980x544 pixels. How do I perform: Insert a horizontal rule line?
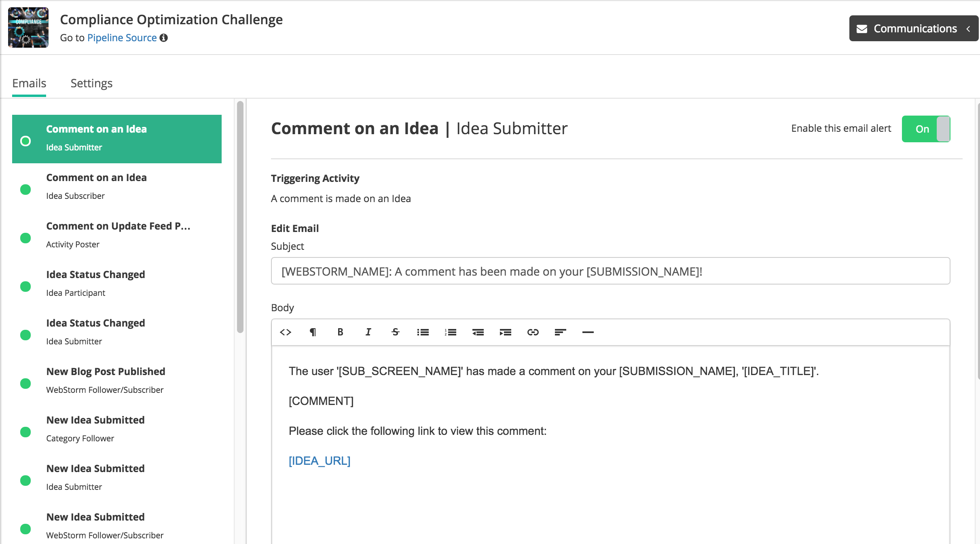point(588,332)
